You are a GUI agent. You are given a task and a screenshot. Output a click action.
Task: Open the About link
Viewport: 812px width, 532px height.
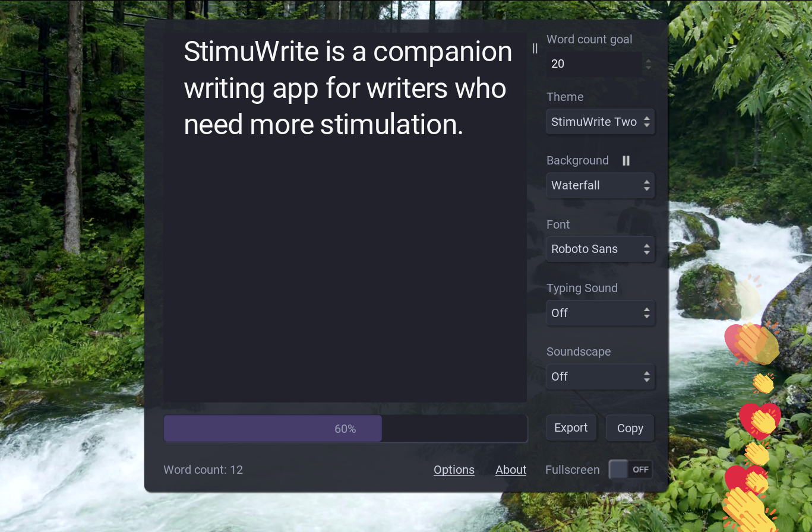(511, 470)
